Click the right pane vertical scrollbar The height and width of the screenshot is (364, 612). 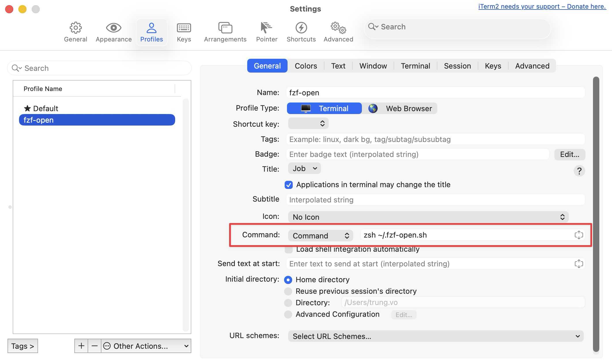[x=596, y=214]
